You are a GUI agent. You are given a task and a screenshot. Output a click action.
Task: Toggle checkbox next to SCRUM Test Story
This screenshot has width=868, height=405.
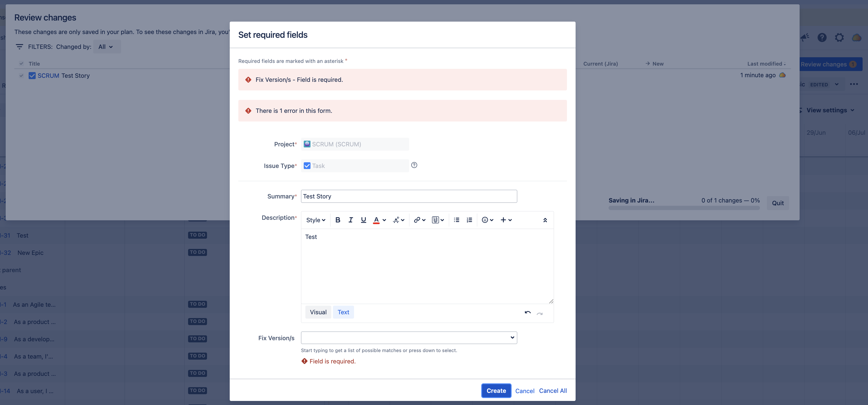click(x=21, y=76)
